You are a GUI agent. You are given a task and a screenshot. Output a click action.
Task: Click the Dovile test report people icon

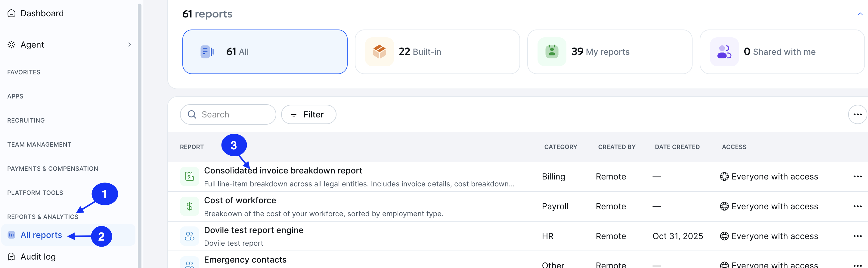click(190, 236)
